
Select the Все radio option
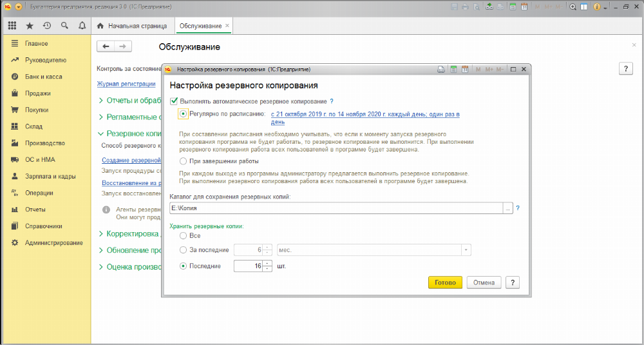pyautogui.click(x=183, y=236)
